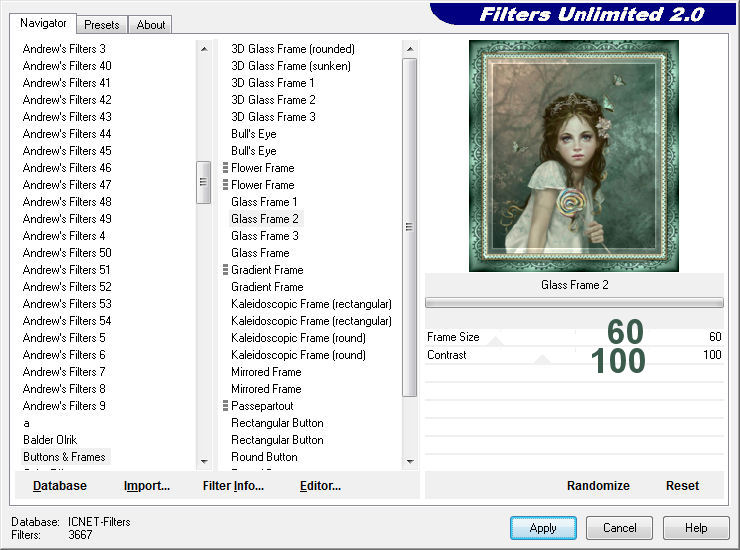Open Filter Info...
Screen dimensions: 740x550
point(233,486)
